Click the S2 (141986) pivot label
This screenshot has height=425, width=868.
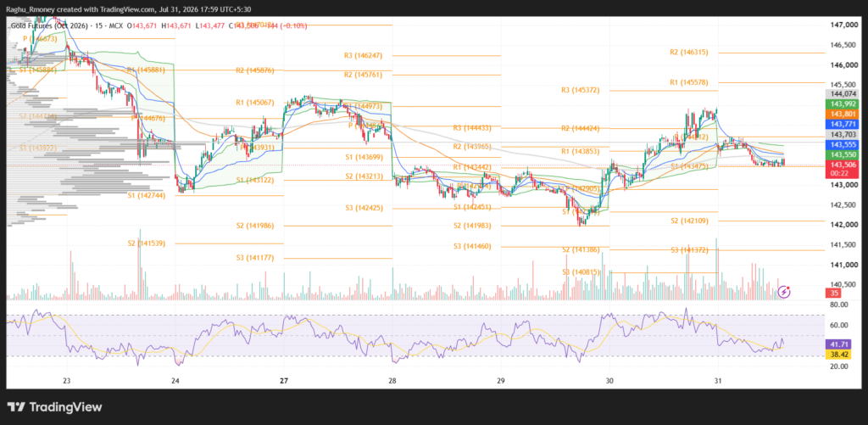click(x=255, y=226)
